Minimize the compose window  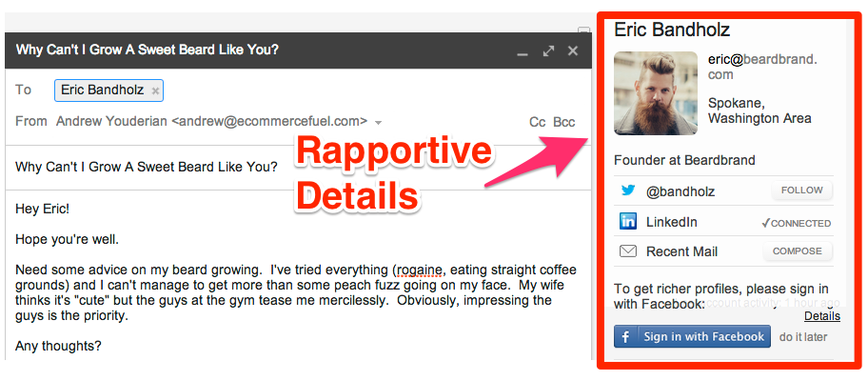[x=523, y=51]
